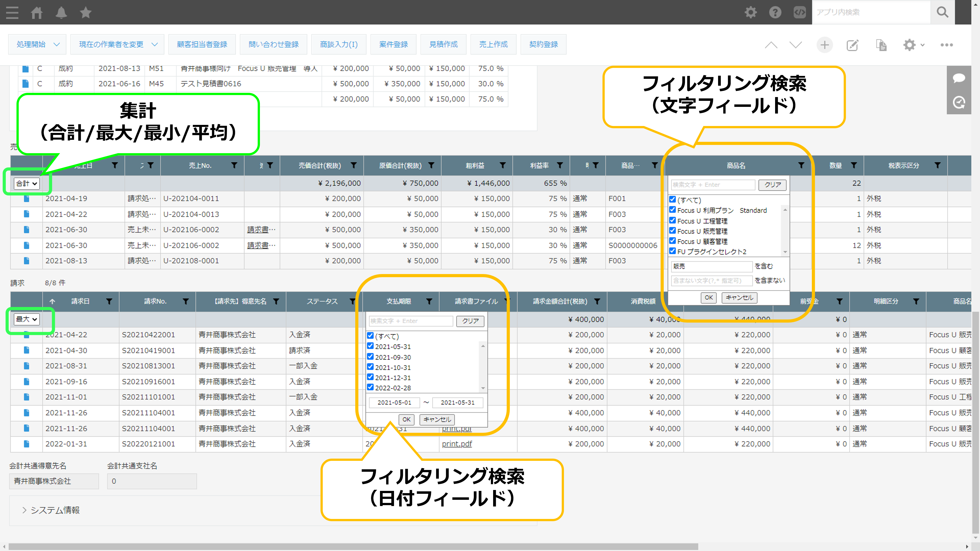Open the comments speech bubble icon

pyautogui.click(x=959, y=78)
